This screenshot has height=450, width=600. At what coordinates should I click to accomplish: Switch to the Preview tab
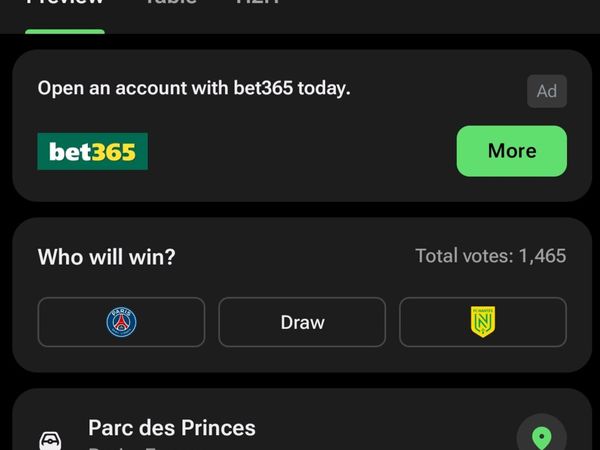pyautogui.click(x=65, y=4)
